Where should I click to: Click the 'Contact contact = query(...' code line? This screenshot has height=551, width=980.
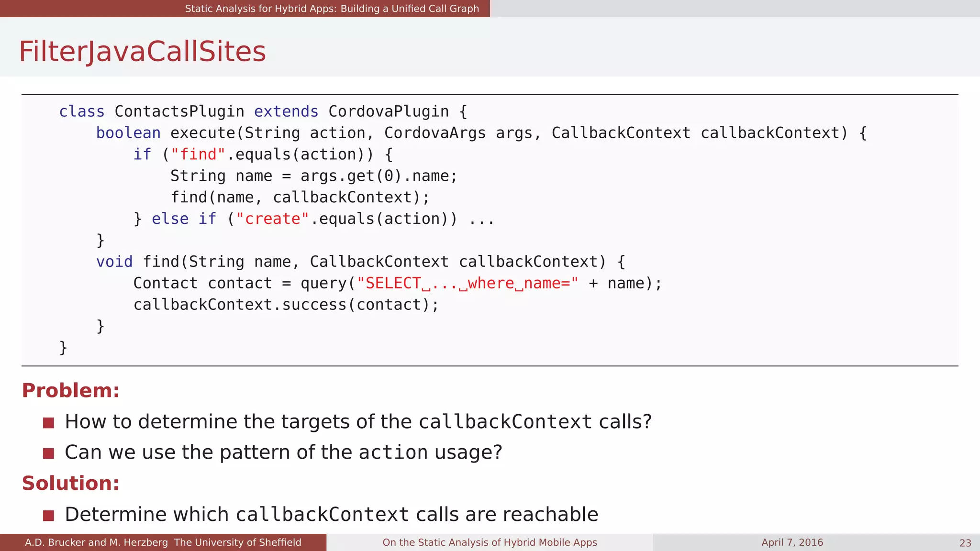[398, 283]
